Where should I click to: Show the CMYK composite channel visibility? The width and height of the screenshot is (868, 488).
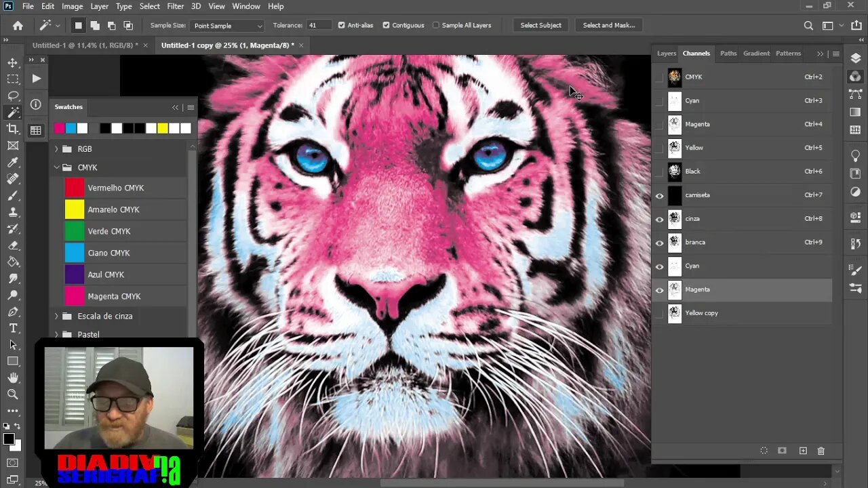click(659, 77)
